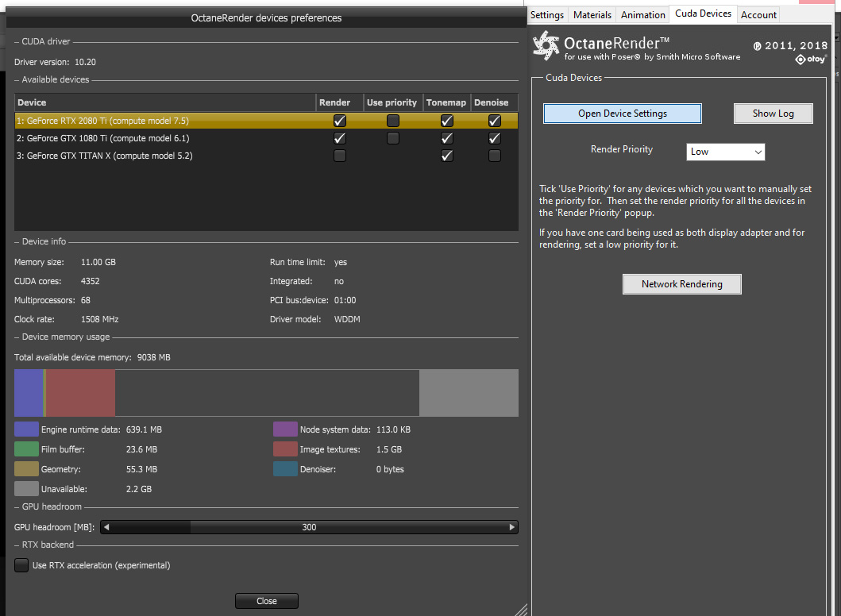Click the Geometry color swatch
The image size is (841, 616).
point(26,469)
